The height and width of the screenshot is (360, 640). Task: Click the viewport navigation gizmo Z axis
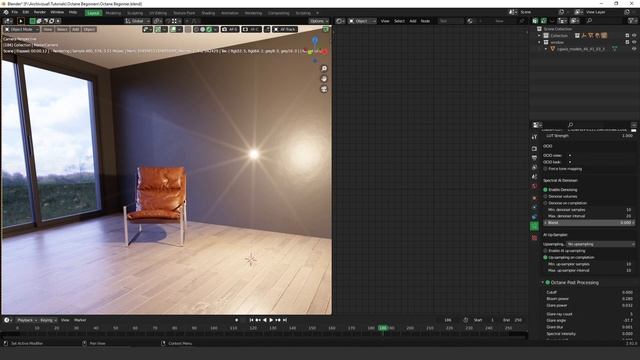click(x=315, y=40)
